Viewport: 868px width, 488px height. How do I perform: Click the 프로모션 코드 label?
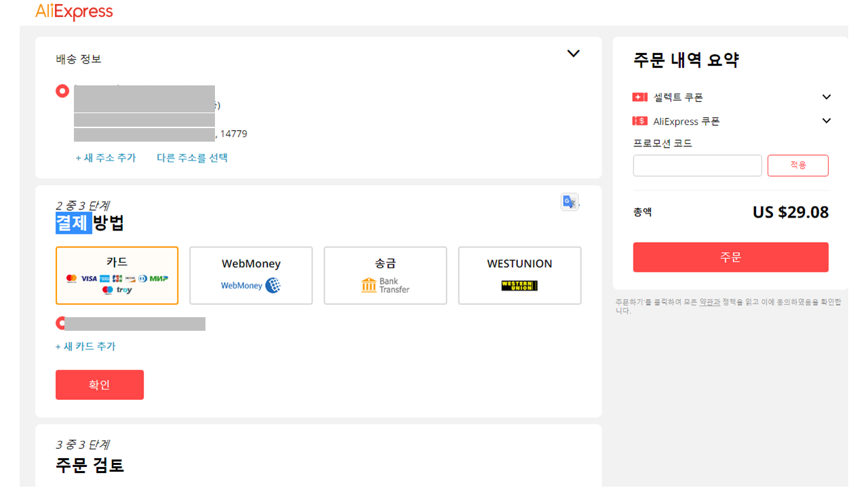[663, 143]
